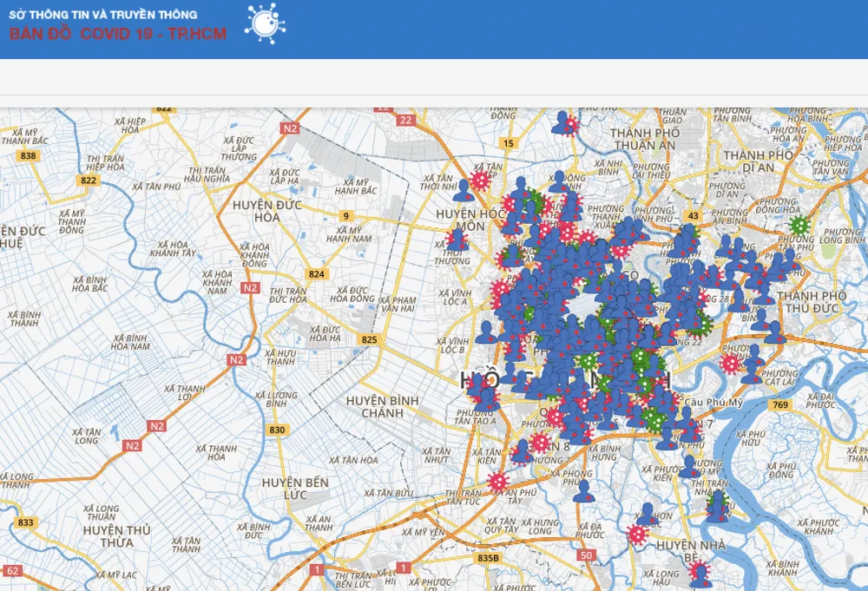
Task: Click the virus logo in the header
Action: point(264,23)
